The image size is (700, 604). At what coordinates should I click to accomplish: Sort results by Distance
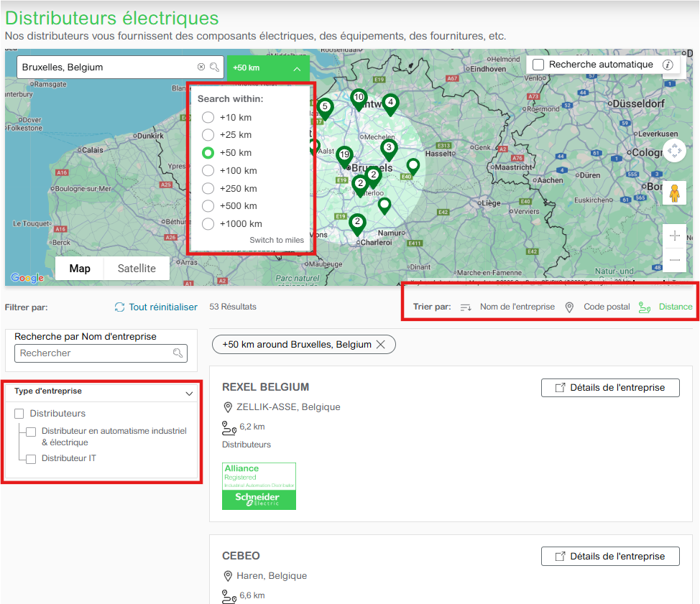pos(676,307)
